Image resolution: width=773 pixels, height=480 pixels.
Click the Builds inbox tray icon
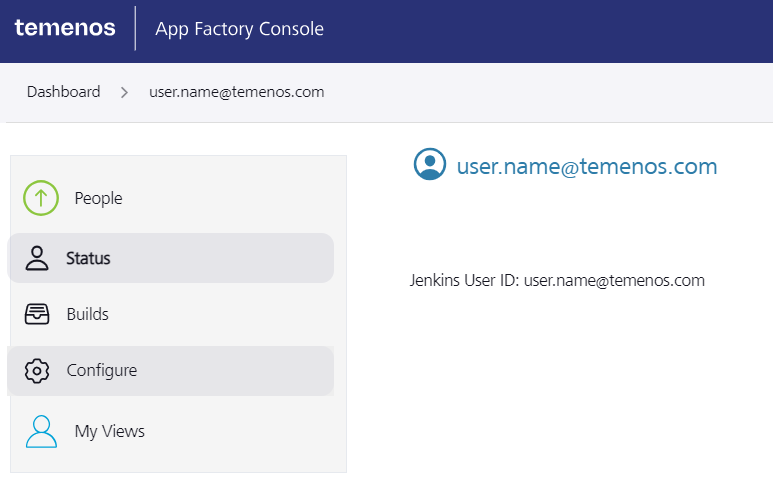pyautogui.click(x=37, y=314)
